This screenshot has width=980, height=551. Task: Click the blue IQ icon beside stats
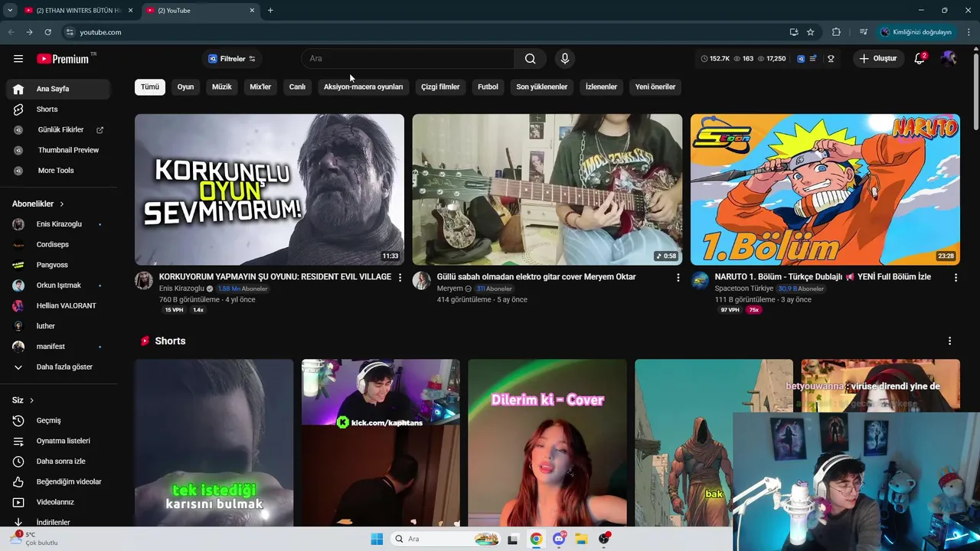point(801,59)
